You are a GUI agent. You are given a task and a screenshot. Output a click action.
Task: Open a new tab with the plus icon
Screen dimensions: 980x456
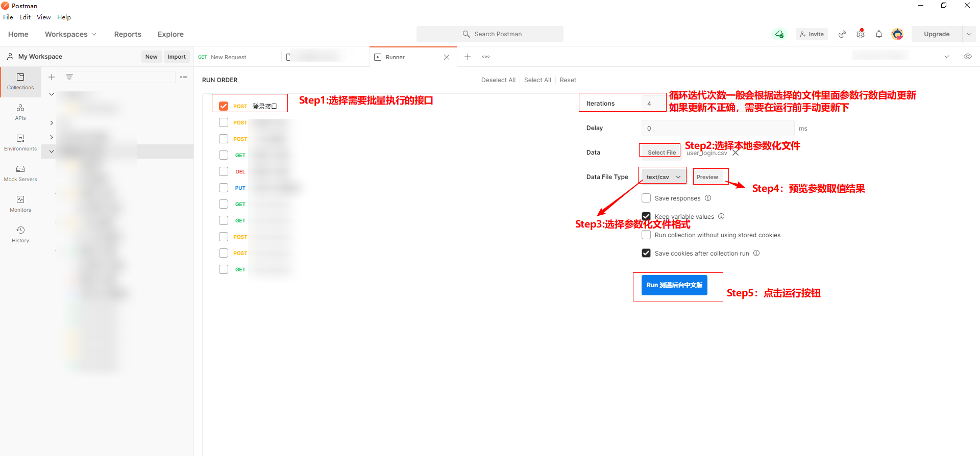[468, 57]
